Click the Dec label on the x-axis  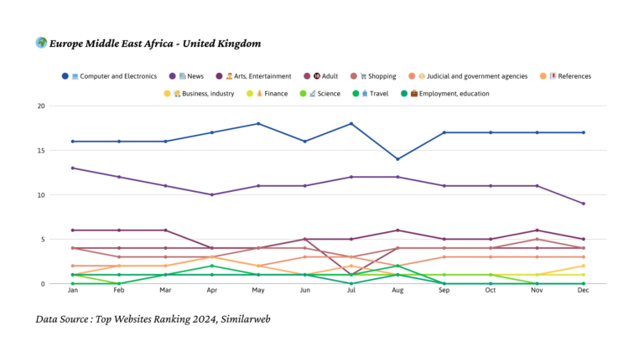click(x=583, y=291)
